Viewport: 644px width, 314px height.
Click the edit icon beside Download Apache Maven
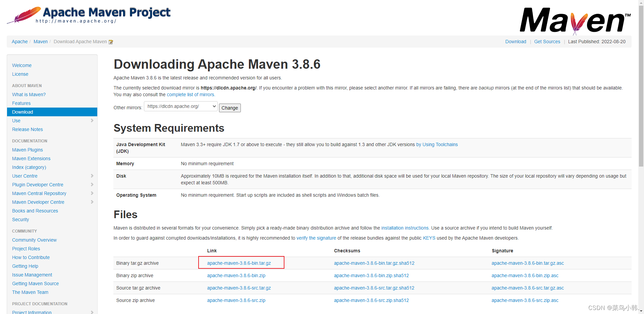(x=111, y=42)
